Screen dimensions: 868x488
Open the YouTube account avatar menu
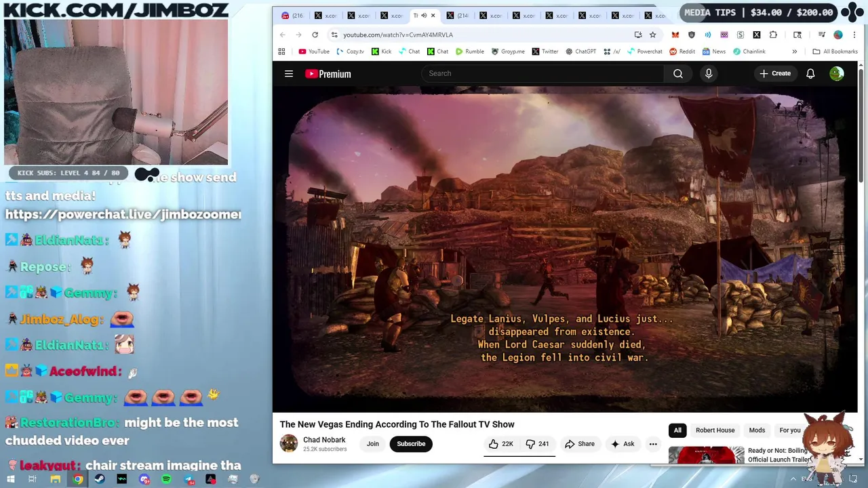837,74
